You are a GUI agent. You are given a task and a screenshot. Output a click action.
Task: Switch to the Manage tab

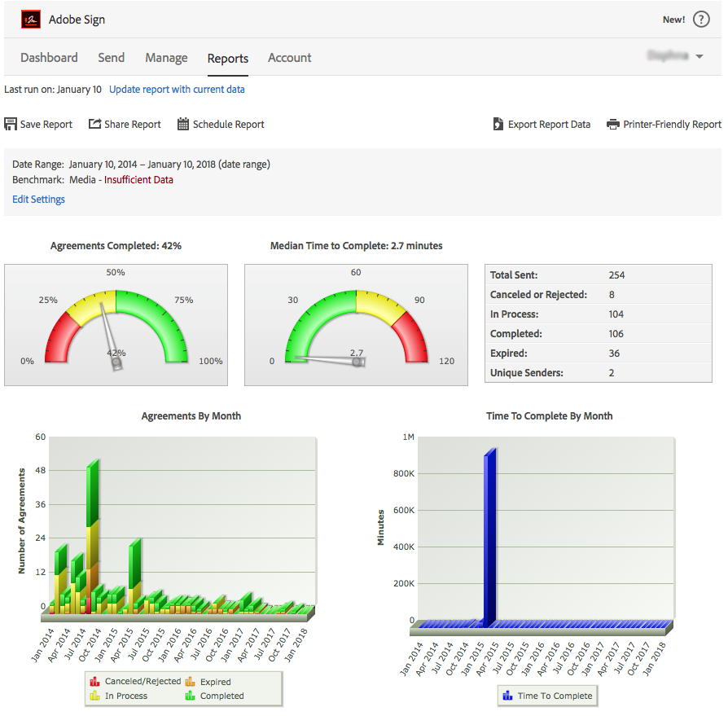coord(166,58)
